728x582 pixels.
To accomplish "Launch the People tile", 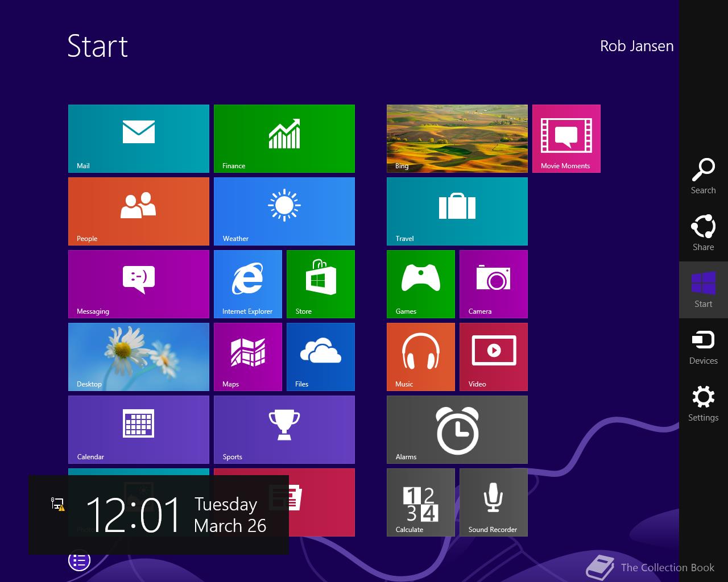I will 139,211.
